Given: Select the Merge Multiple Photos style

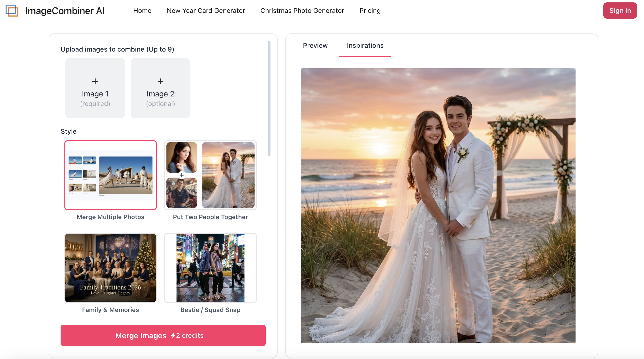Looking at the screenshot, I should pos(110,175).
